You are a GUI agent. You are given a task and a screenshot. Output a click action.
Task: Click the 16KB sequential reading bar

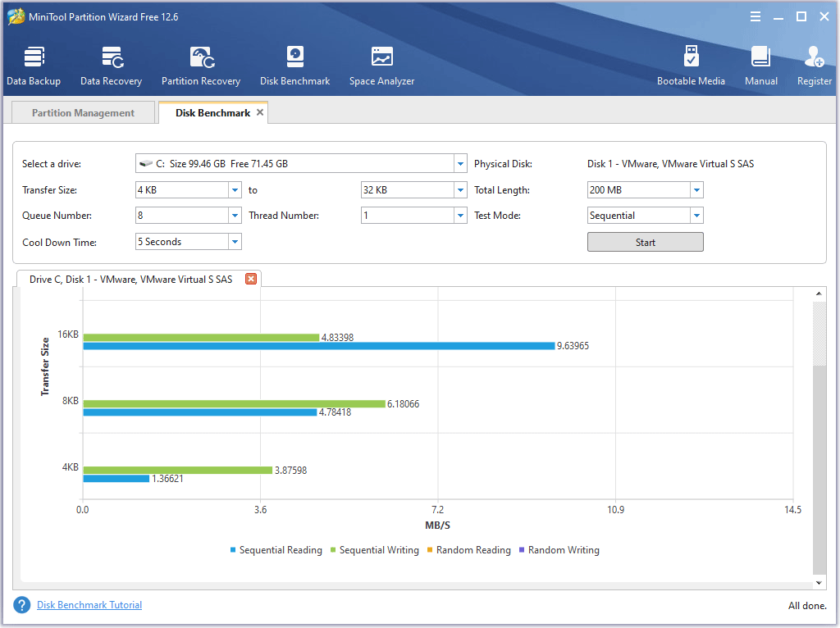319,346
